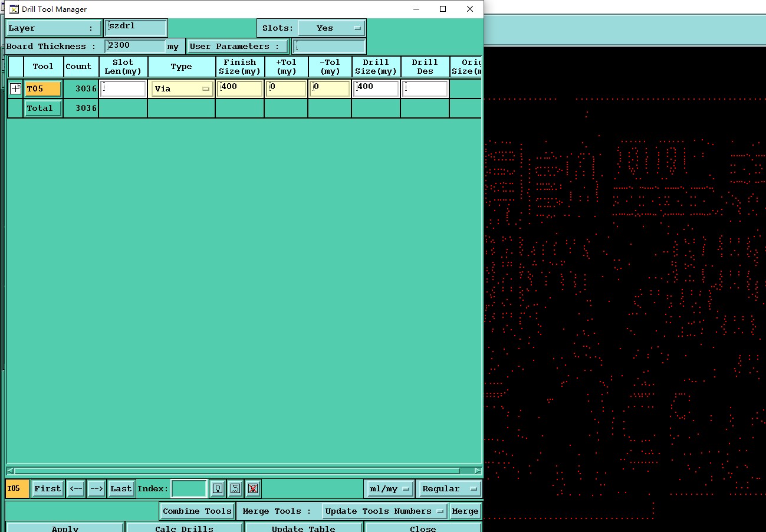Click the T05 count value 3036
This screenshot has width=766, height=532.
[x=86, y=88]
